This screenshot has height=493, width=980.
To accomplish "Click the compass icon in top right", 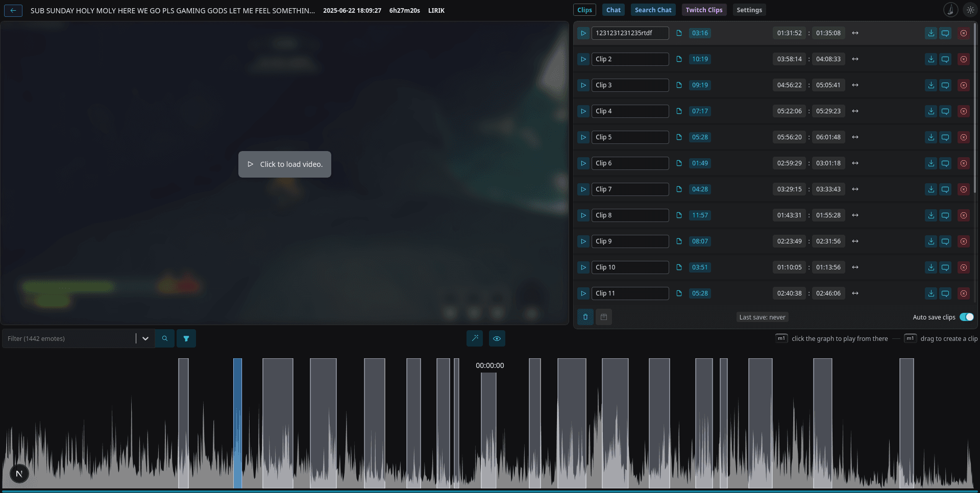I will coord(950,10).
